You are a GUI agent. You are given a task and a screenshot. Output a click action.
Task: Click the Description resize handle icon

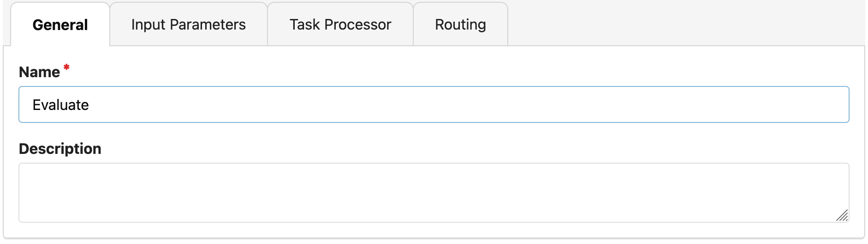pos(842,215)
